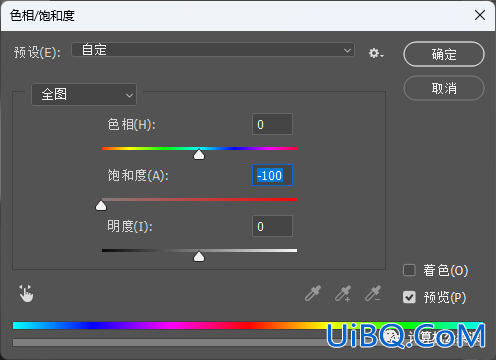Click the 明度(I): label
The height and width of the screenshot is (360, 496).
click(x=130, y=227)
